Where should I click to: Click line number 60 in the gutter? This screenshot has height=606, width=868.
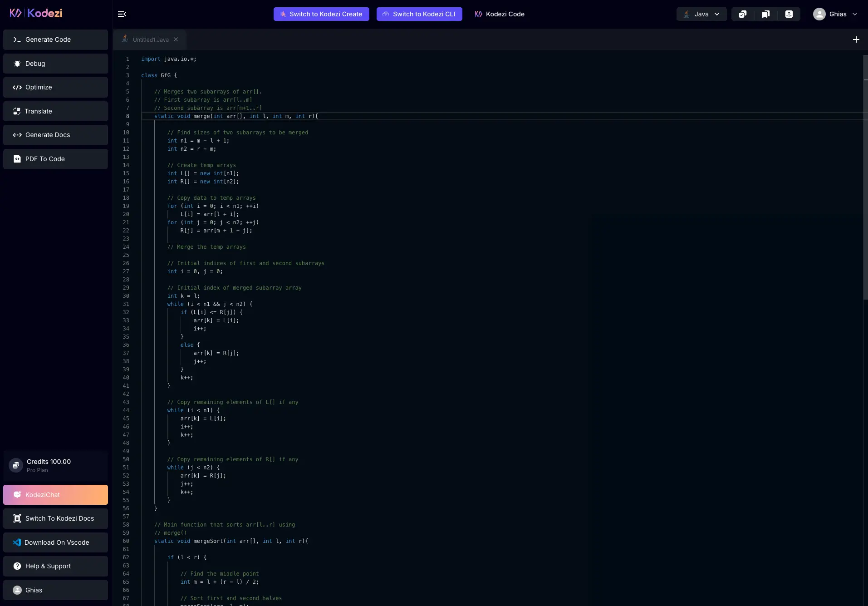pyautogui.click(x=126, y=541)
